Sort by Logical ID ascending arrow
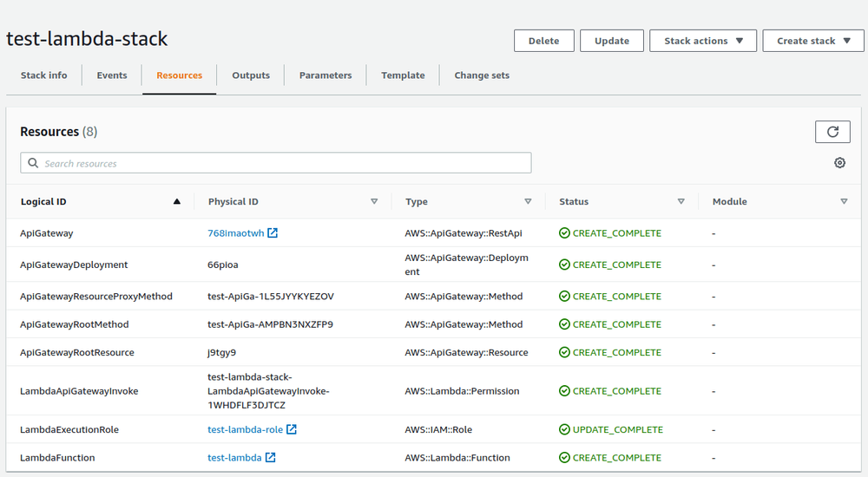 [x=177, y=201]
